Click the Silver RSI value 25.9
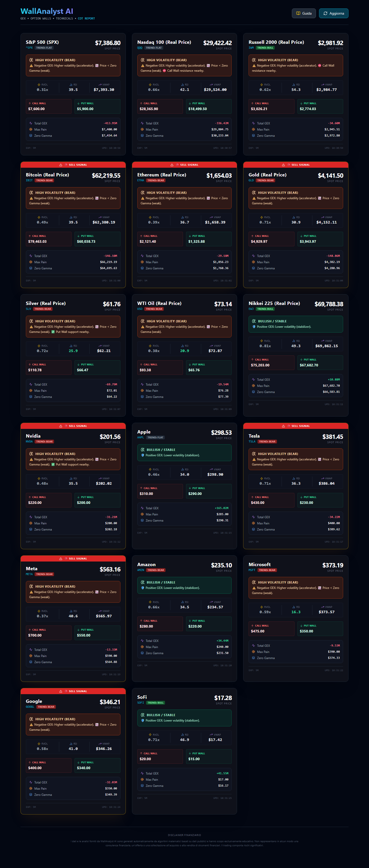 73,351
